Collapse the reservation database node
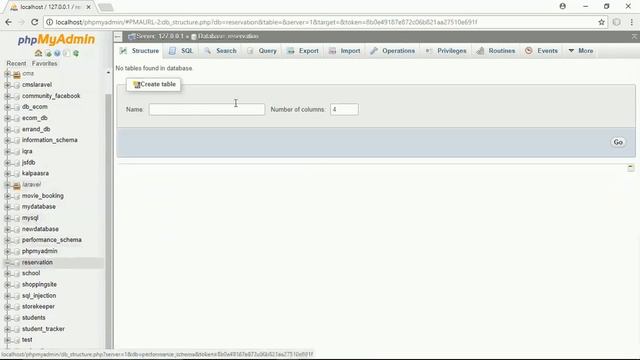Image resolution: width=640 pixels, height=360 pixels. [x=7, y=262]
